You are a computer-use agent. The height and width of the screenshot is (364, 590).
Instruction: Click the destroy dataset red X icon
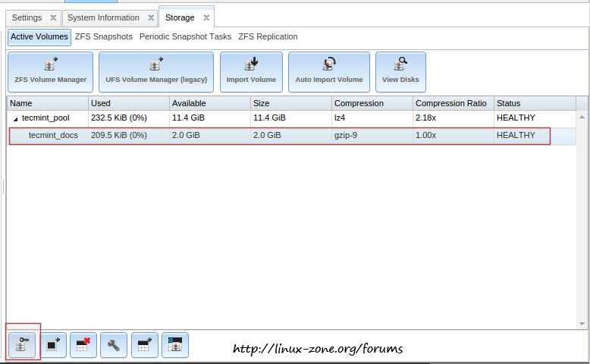tap(83, 345)
